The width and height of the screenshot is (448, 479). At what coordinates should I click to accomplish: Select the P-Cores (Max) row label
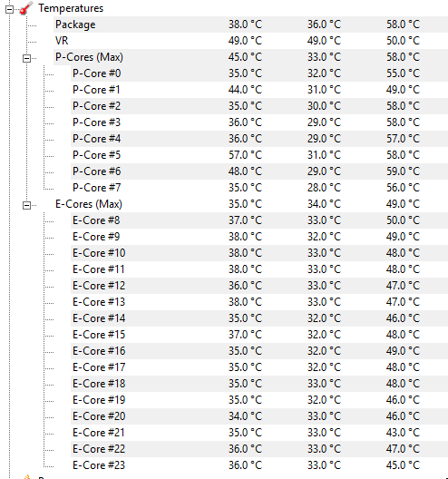(x=89, y=57)
